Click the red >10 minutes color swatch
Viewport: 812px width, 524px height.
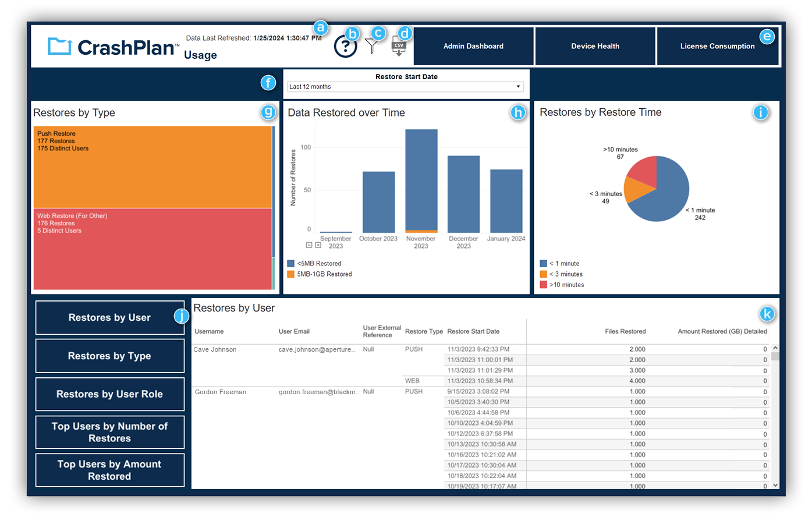pos(544,285)
